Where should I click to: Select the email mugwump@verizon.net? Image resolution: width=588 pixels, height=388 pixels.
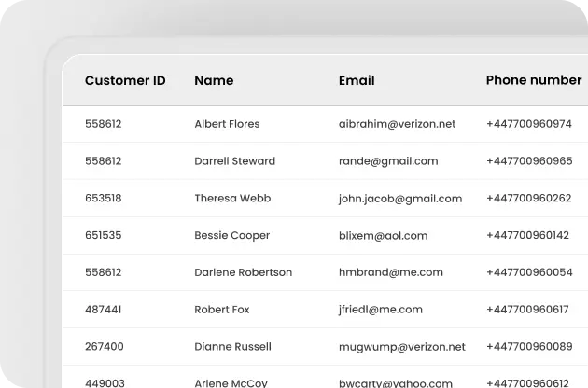point(402,347)
